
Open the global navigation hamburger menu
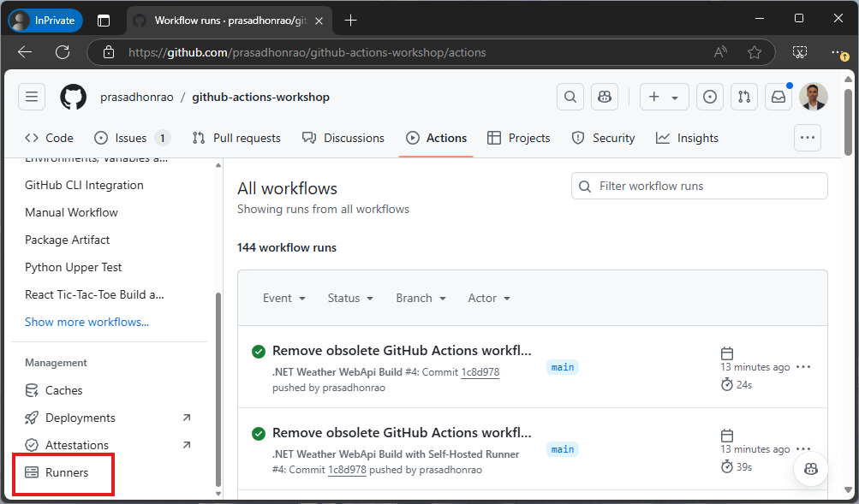pos(32,97)
